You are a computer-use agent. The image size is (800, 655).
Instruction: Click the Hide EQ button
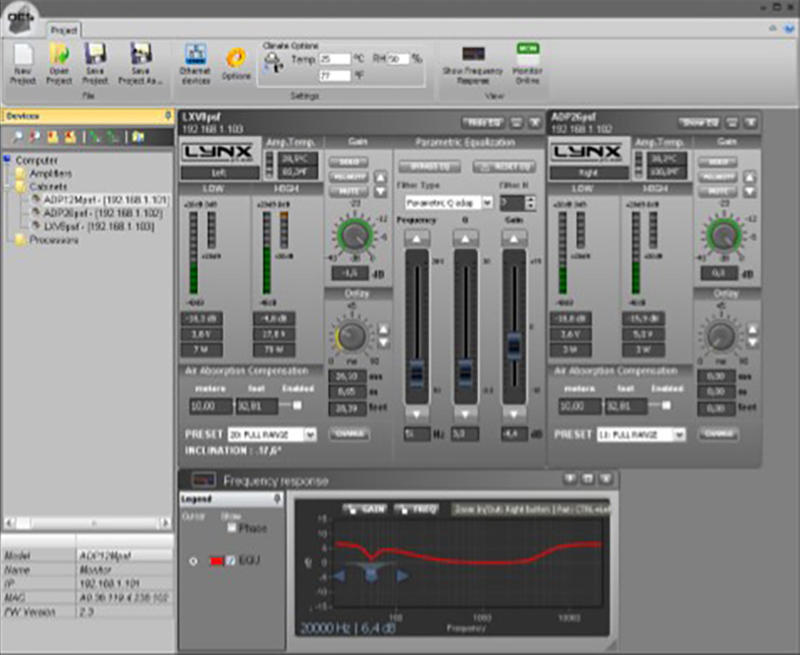pyautogui.click(x=483, y=122)
